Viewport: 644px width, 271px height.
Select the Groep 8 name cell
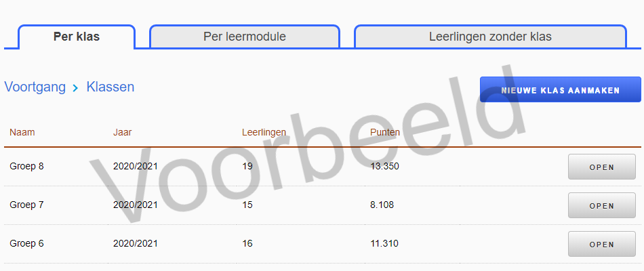(27, 166)
